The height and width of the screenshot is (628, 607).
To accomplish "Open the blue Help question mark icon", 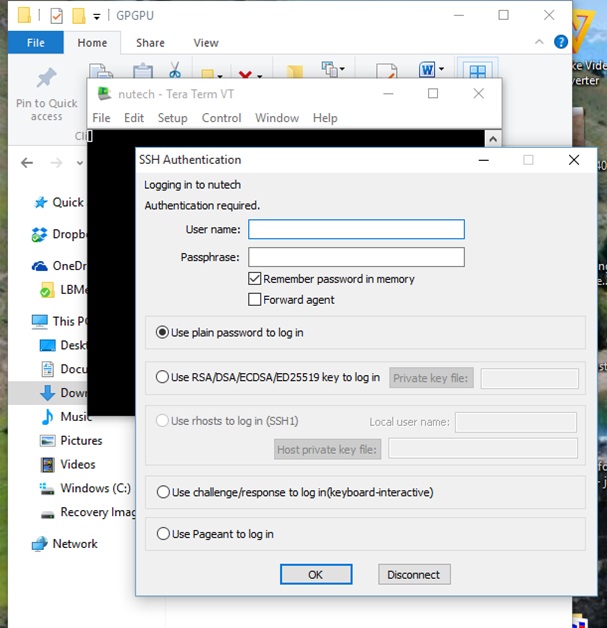I will pos(561,42).
